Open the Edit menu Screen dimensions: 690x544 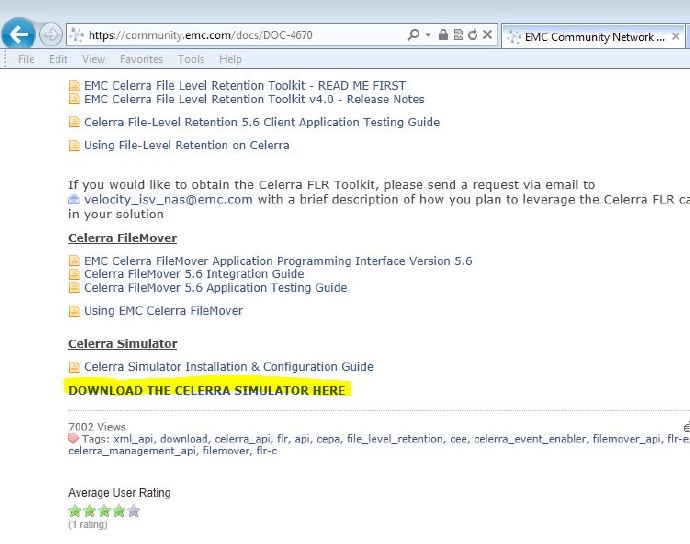[58, 59]
